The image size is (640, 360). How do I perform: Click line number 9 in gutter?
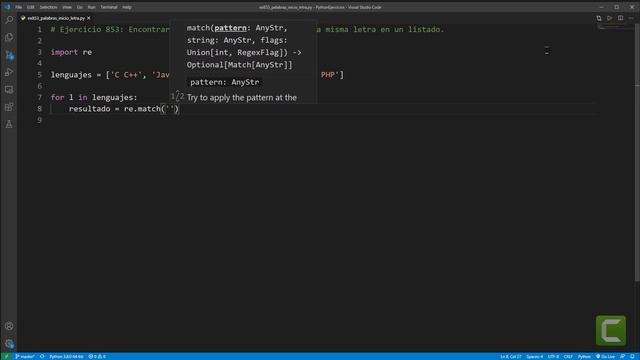(x=39, y=120)
